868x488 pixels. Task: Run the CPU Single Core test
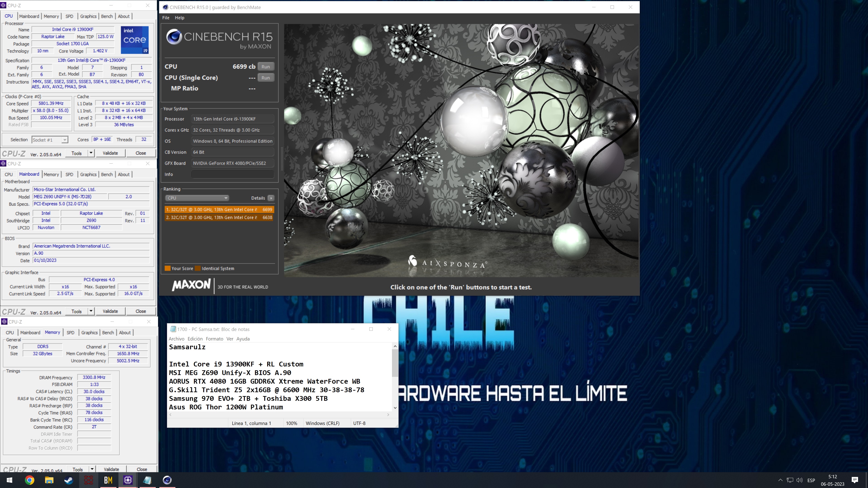pos(266,78)
